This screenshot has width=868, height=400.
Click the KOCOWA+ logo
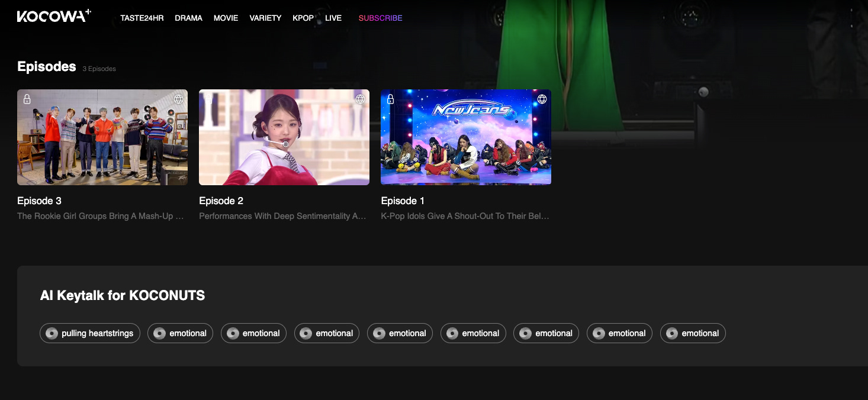pos(54,16)
